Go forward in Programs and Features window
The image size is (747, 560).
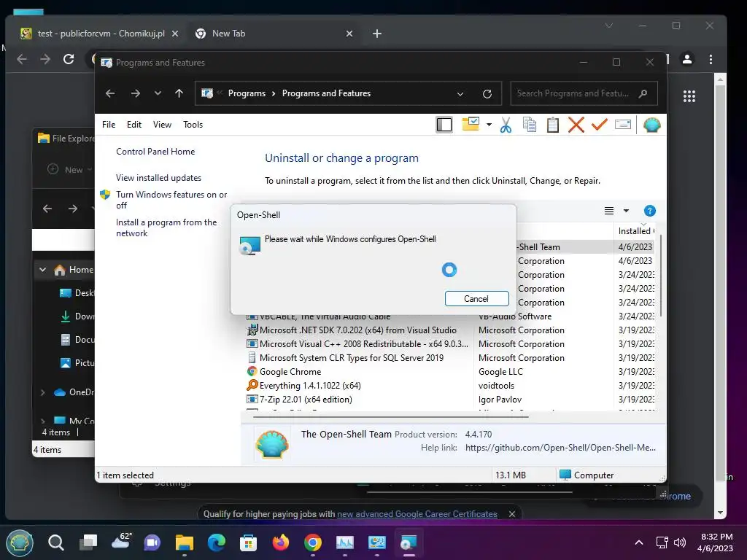click(135, 93)
